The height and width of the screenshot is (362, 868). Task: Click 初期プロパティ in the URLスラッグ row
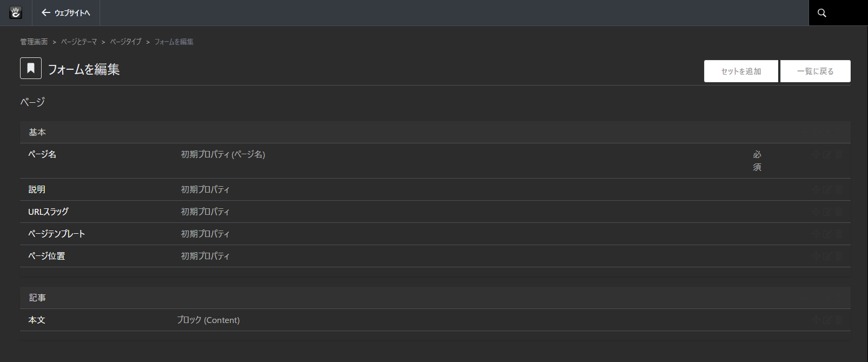point(205,212)
